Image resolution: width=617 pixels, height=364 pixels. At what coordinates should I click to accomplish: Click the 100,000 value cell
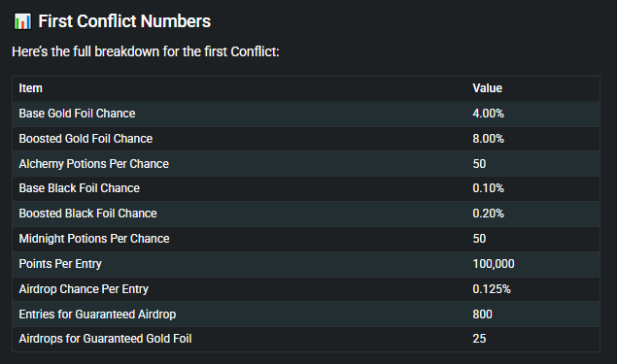click(494, 264)
